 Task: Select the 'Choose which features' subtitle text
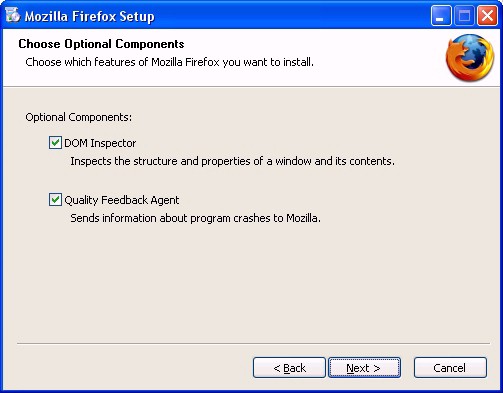(169, 62)
